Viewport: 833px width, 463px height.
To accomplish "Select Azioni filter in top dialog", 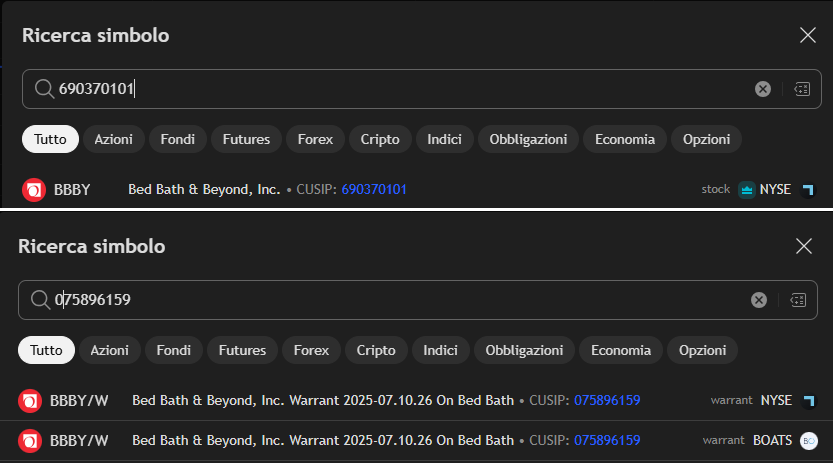I will pyautogui.click(x=114, y=139).
